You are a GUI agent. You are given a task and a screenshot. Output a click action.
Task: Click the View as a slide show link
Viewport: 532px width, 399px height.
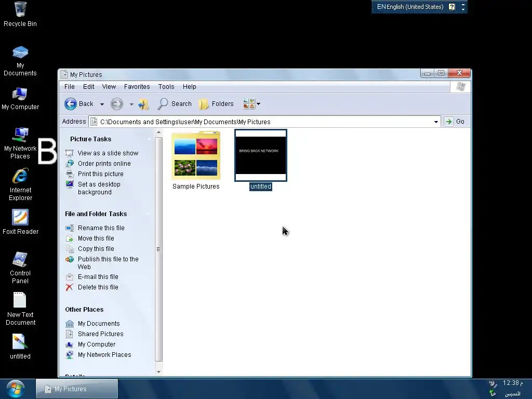click(x=108, y=153)
